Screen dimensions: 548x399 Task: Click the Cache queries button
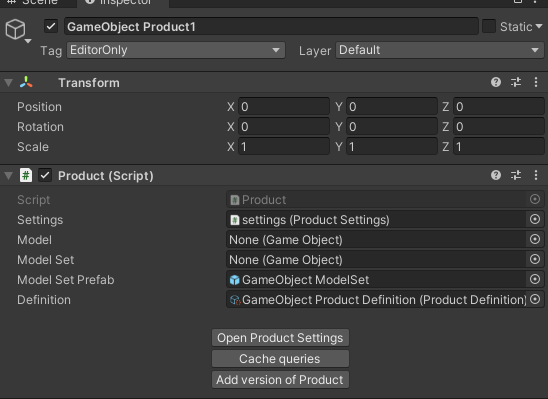280,359
